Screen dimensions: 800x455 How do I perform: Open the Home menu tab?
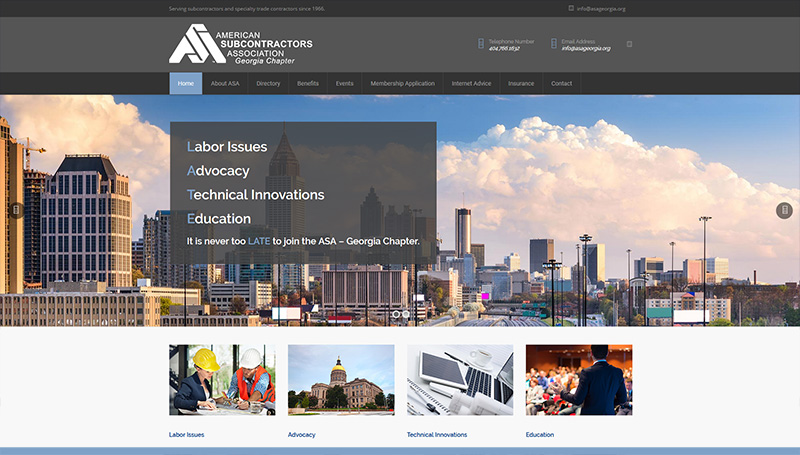186,83
